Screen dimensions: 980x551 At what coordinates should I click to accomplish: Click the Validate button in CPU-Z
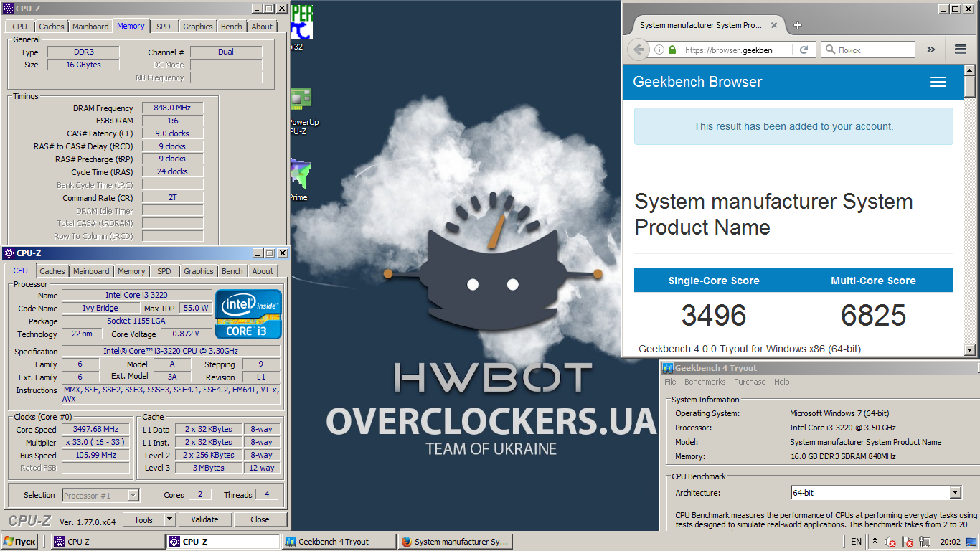pyautogui.click(x=204, y=519)
